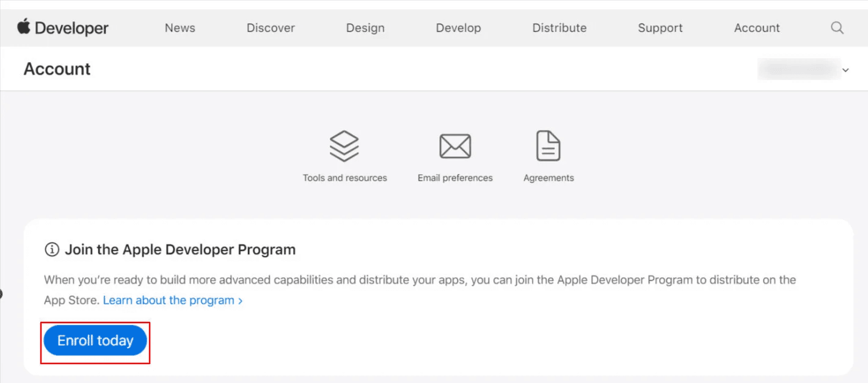Open the News menu item
Viewport: 868px width, 383px height.
(x=180, y=28)
